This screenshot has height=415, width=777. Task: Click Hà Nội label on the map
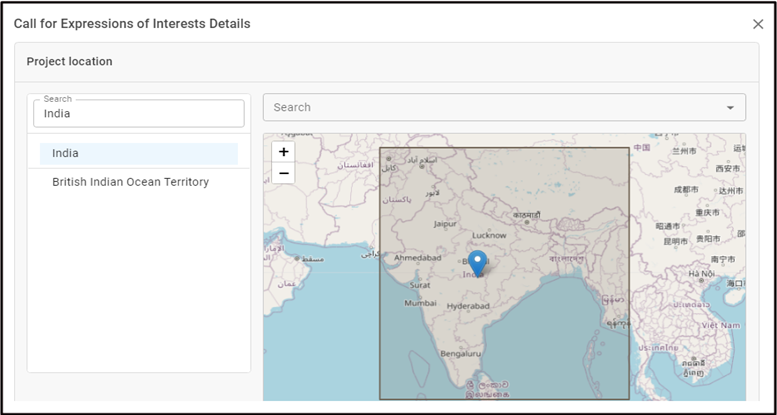[701, 273]
